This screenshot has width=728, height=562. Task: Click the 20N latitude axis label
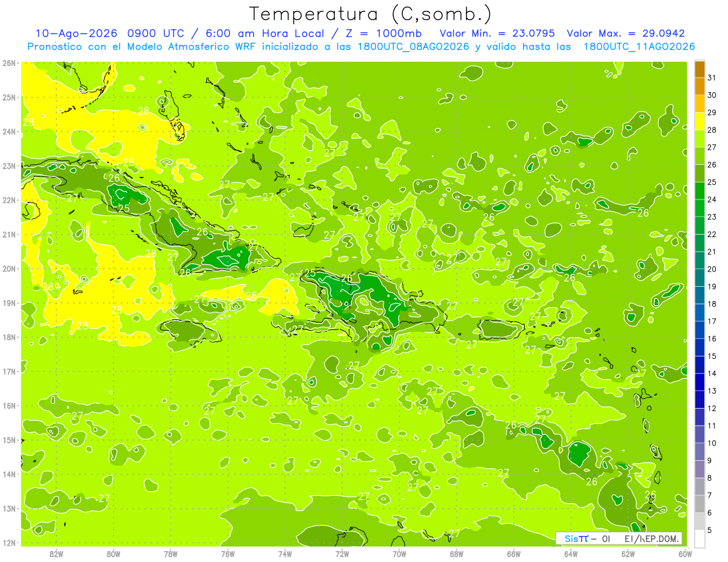(9, 269)
